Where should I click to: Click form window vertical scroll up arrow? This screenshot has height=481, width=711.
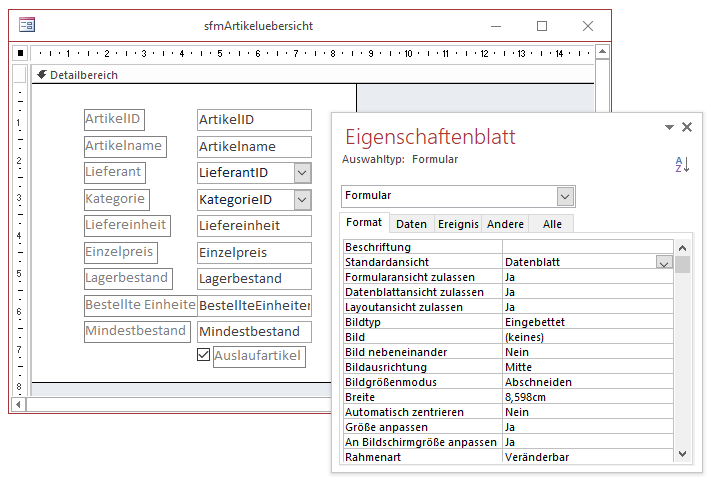[602, 52]
